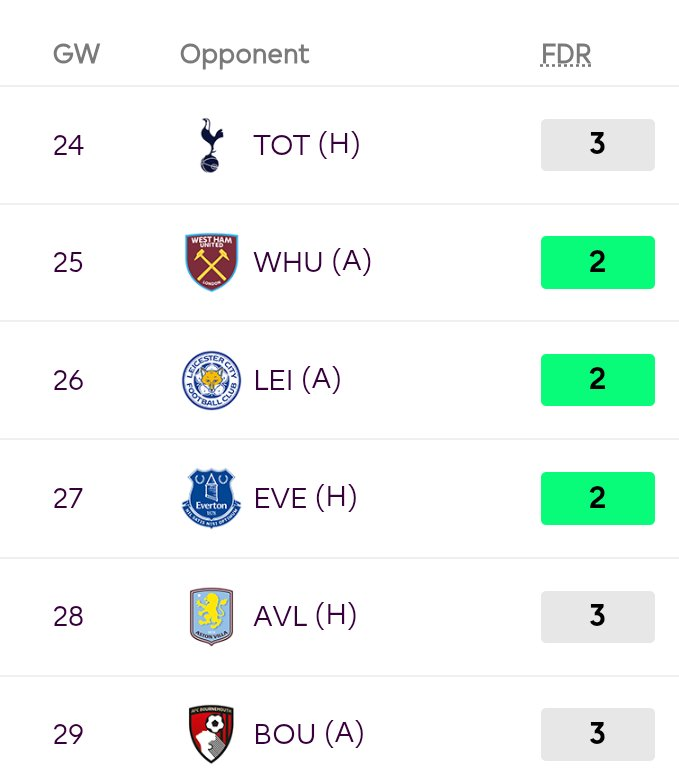
Task: Select the LEI (A) opponent text
Action: pyautogui.click(x=297, y=380)
